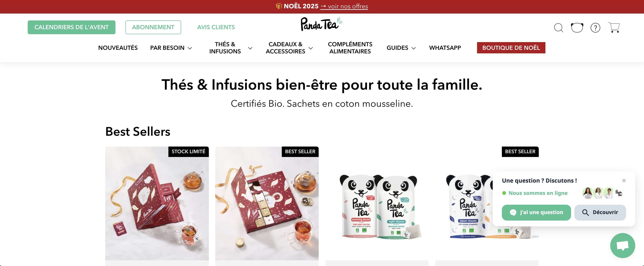
Task: Expand the Cadeaux & Accessoires menu
Action: click(x=289, y=48)
